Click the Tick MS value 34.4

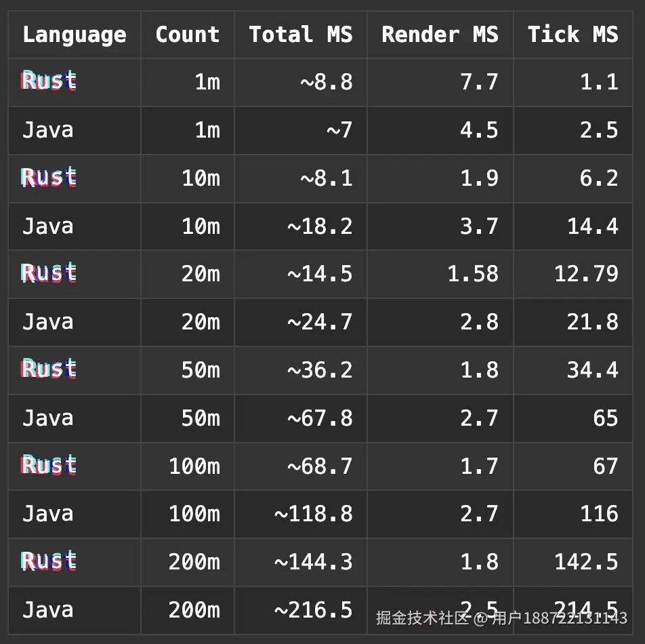pyautogui.click(x=593, y=370)
